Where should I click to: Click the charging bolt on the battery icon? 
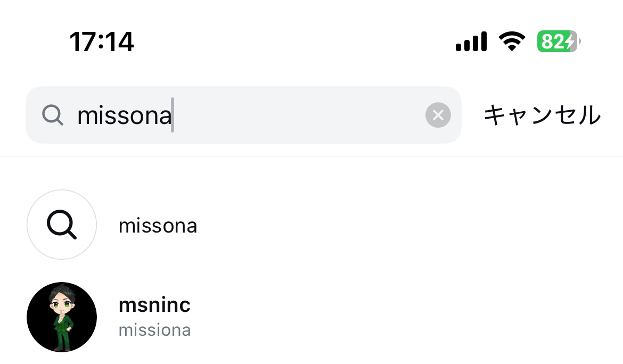(570, 42)
